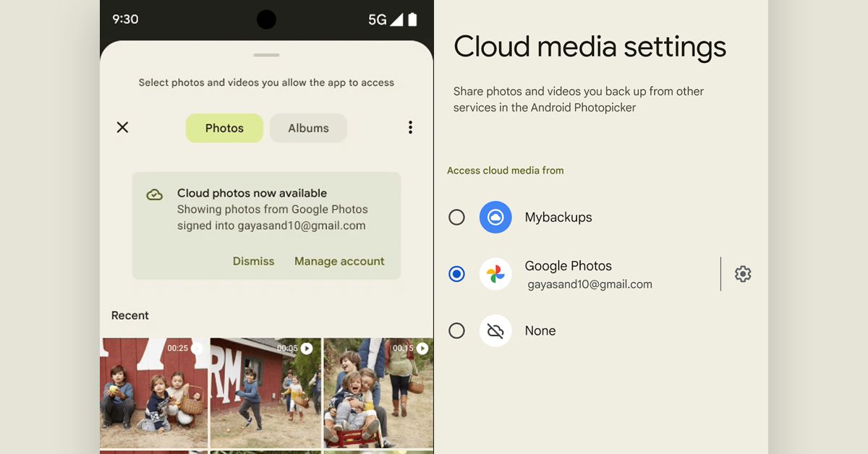
Task: Close the photo picker with the X
Action: tap(122, 127)
